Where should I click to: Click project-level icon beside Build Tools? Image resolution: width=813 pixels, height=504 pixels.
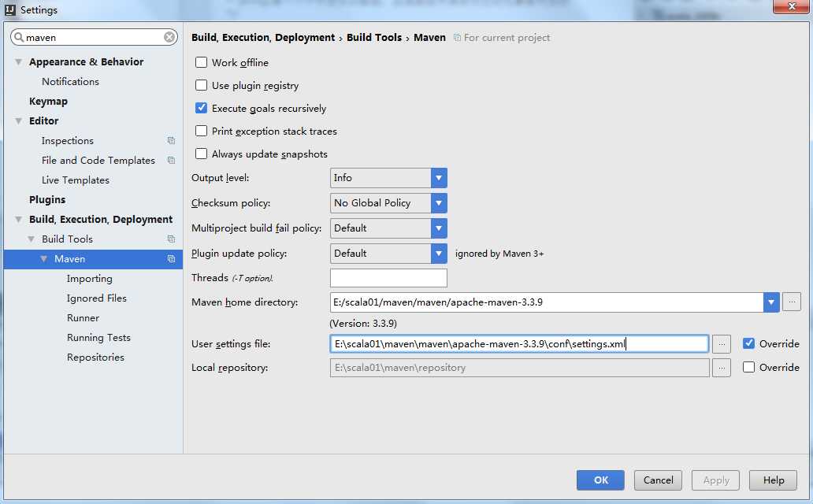(171, 239)
